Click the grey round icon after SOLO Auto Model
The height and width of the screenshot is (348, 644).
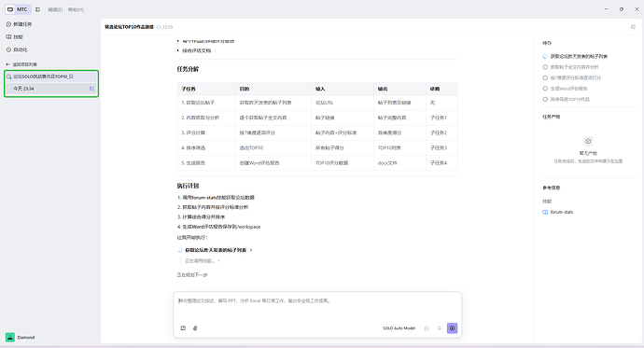point(427,328)
